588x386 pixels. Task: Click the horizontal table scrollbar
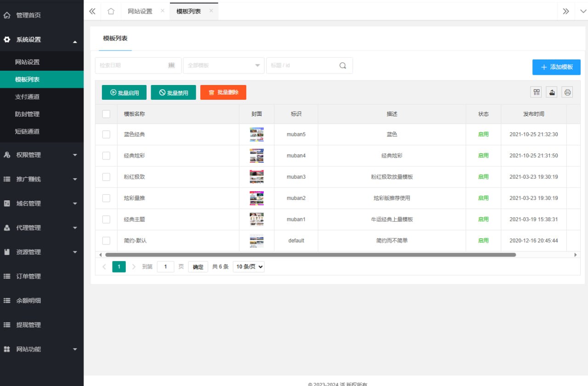310,255
